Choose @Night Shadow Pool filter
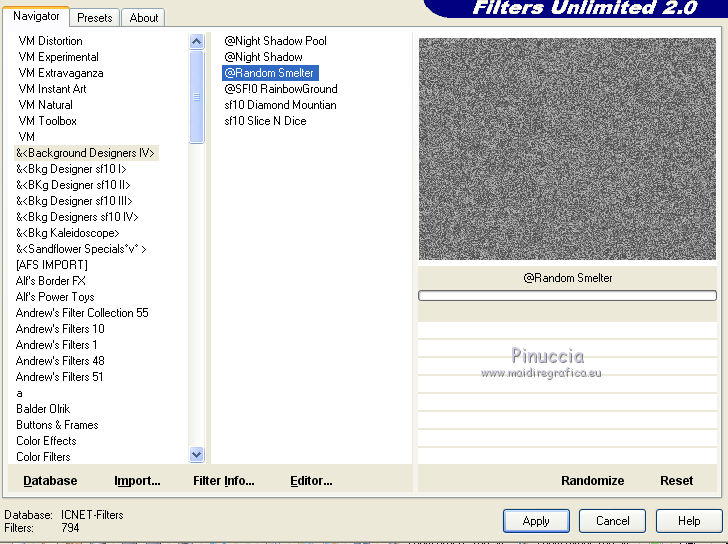Viewport: 728px width, 544px height. pyautogui.click(x=275, y=41)
